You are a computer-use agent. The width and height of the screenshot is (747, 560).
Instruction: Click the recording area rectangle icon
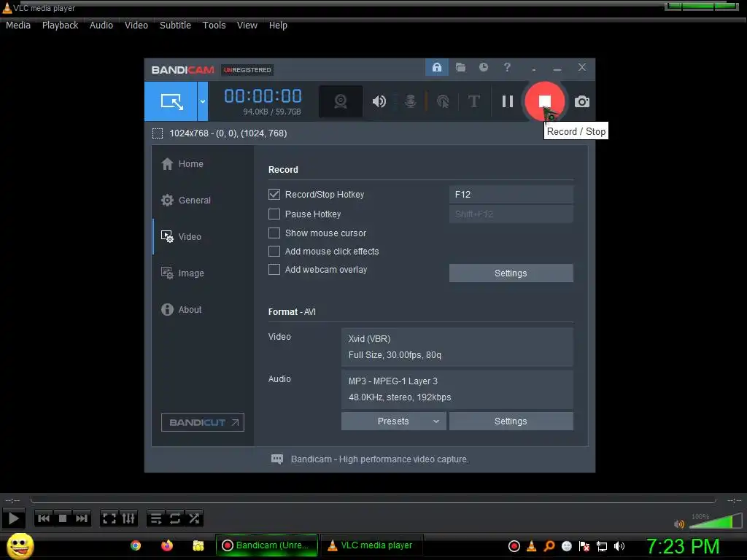pyautogui.click(x=158, y=133)
